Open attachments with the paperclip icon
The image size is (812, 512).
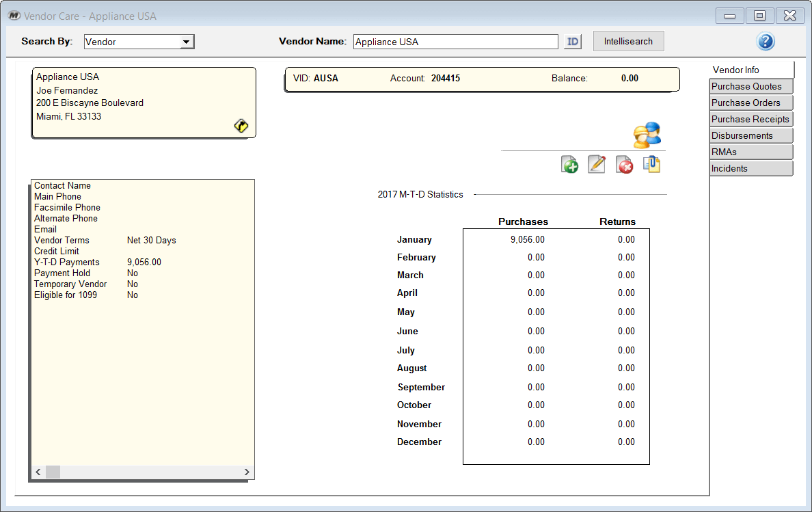click(651, 165)
